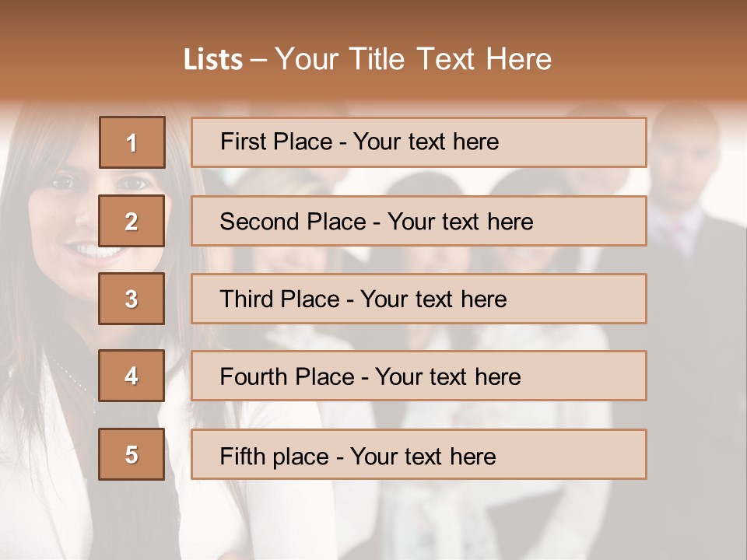Click the number 5 box
Screen dimensions: 747x560
tap(132, 454)
